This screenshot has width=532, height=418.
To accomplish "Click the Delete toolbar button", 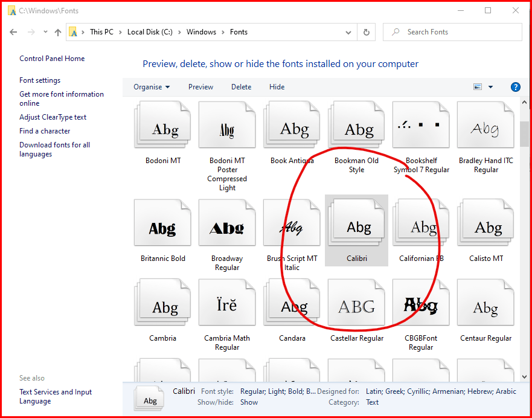I will pos(241,87).
